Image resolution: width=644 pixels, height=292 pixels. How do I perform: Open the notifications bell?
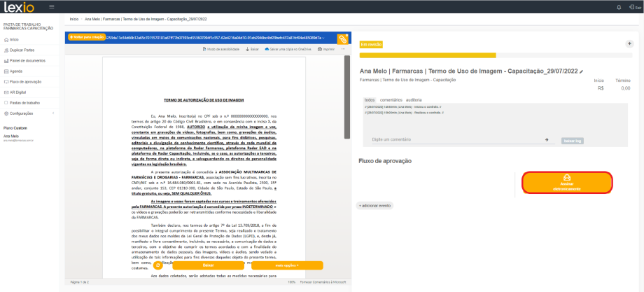point(618,7)
